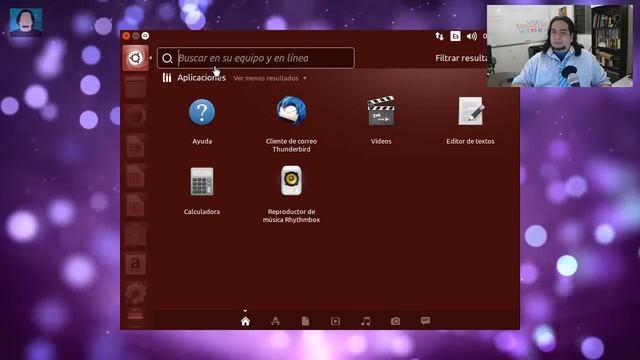The height and width of the screenshot is (360, 640).
Task: Open Editor de textos
Action: pyautogui.click(x=470, y=120)
